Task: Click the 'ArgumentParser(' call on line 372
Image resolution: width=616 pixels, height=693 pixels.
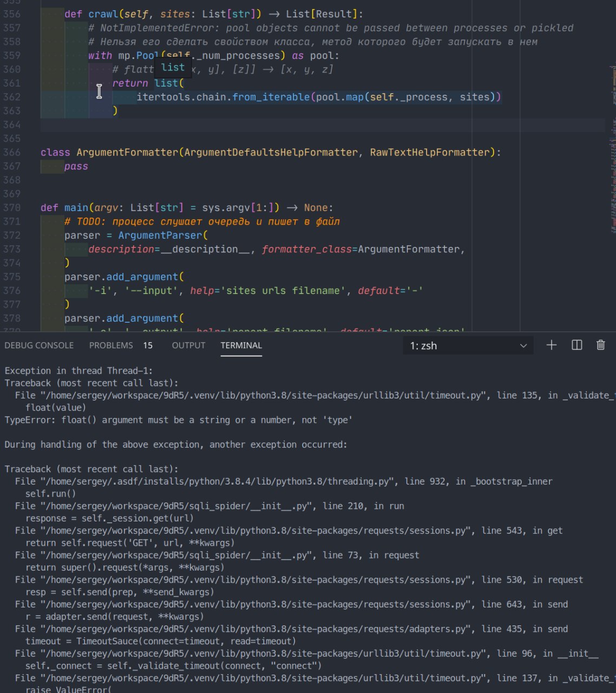Action: tap(163, 235)
